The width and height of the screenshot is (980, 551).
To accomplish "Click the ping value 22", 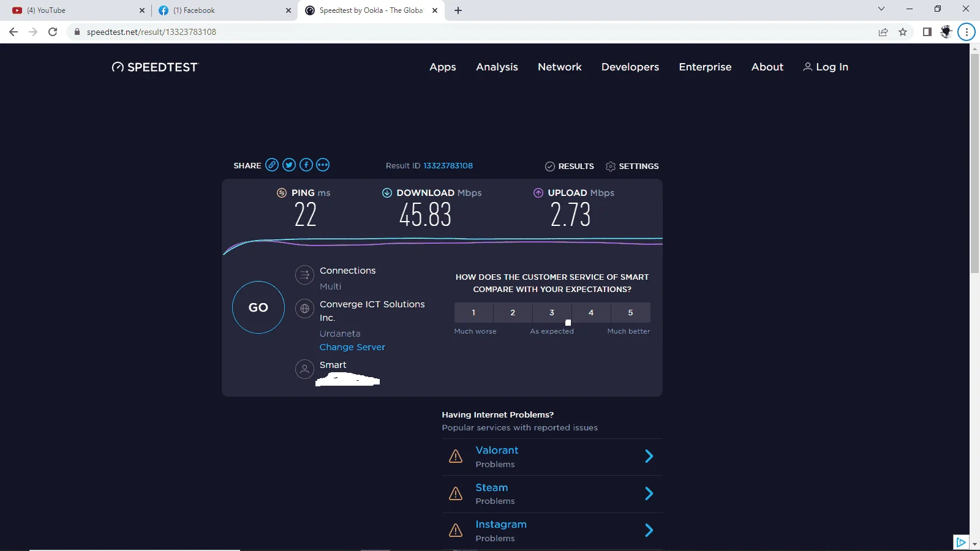I will pos(305,215).
